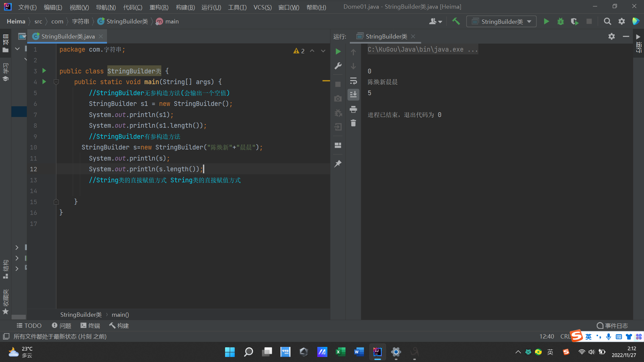Open the 重构(R) menu

click(159, 7)
